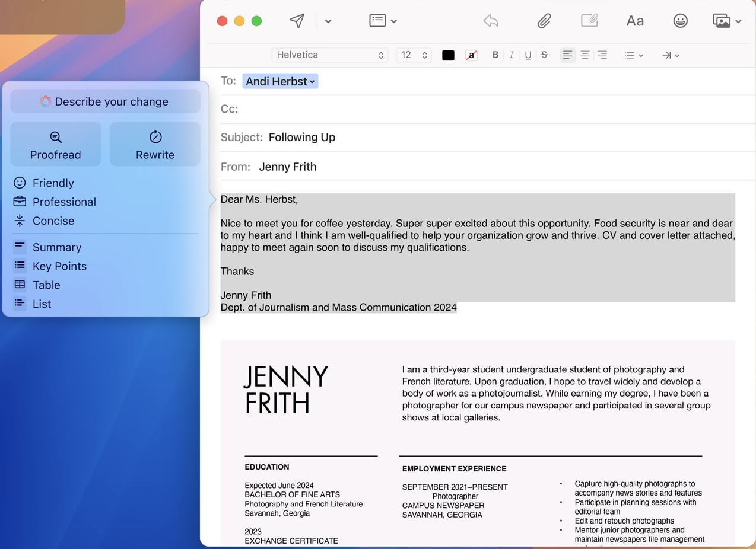Toggle italic text formatting

point(511,55)
